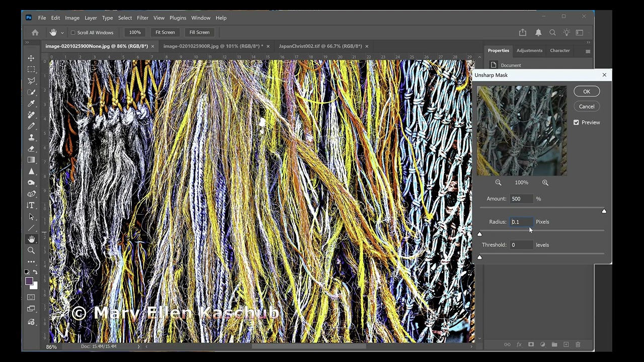Click Cancel in Unsharp Mask dialog
This screenshot has height=362, width=644.
pos(587,107)
